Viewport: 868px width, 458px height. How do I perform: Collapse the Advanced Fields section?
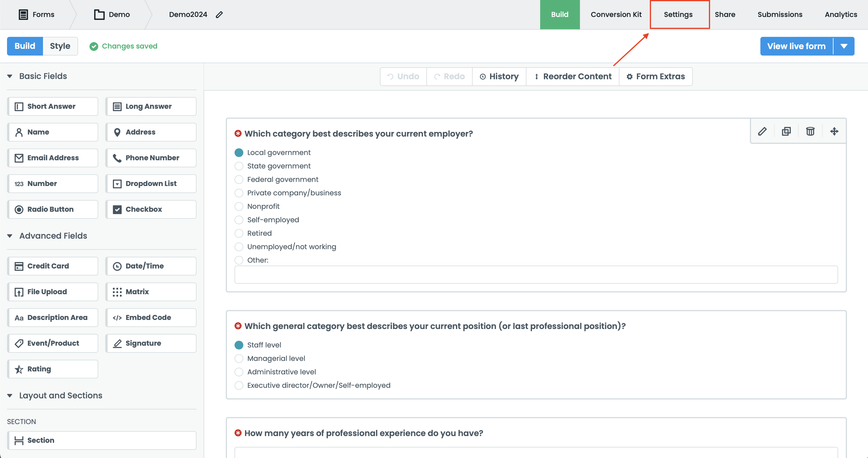10,236
